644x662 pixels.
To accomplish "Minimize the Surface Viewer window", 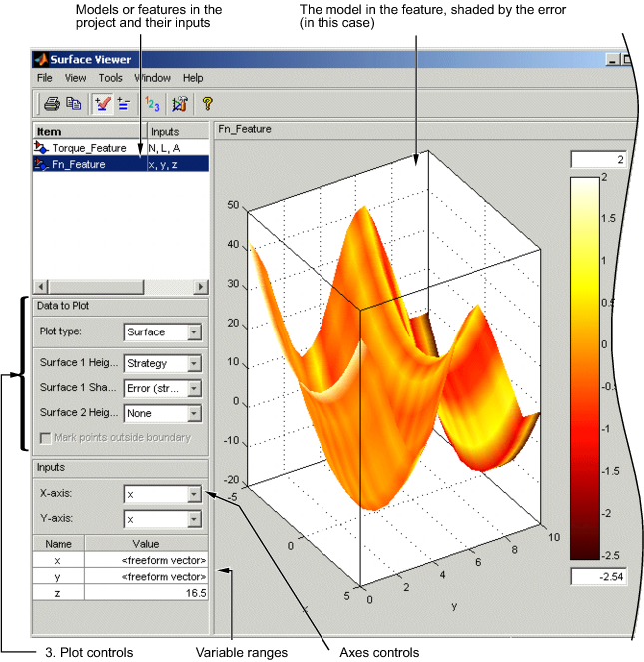I will click(613, 60).
